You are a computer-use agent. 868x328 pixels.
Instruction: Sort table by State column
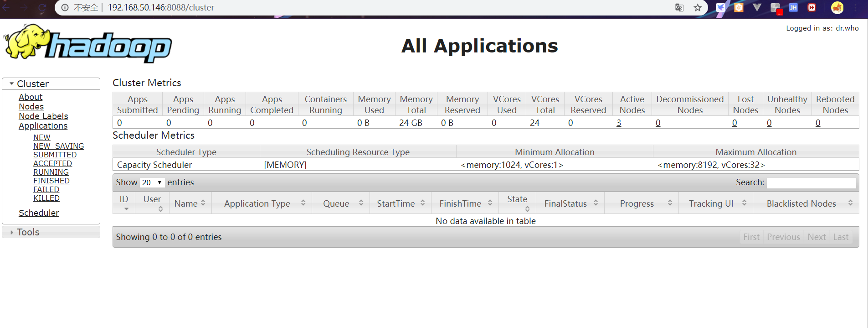(x=518, y=203)
